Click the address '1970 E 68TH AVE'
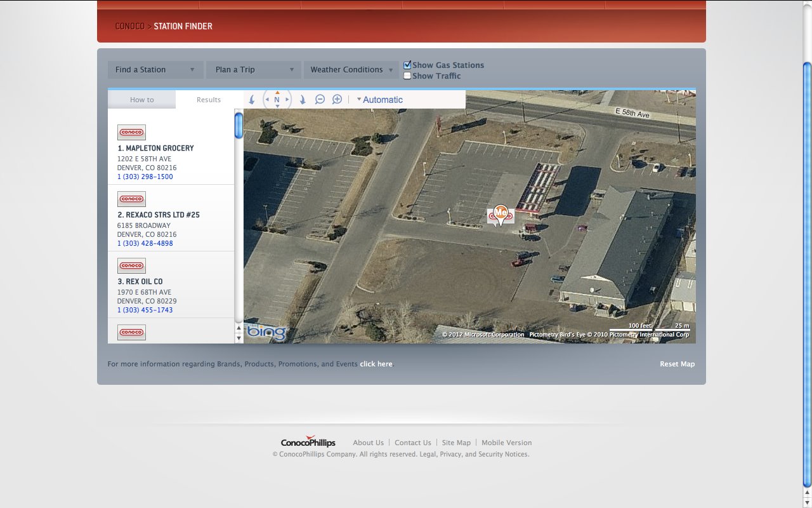The width and height of the screenshot is (812, 508). [x=144, y=292]
